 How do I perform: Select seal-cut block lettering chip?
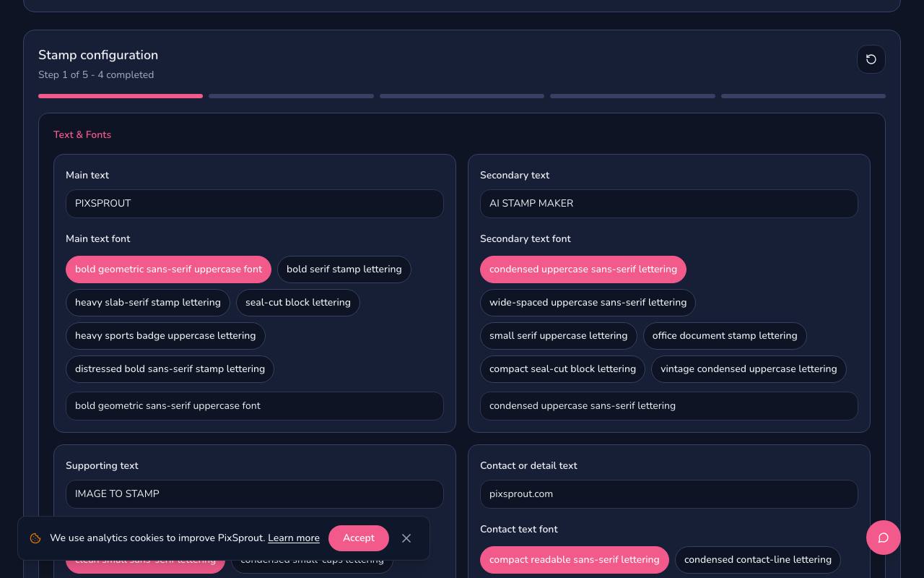[298, 303]
